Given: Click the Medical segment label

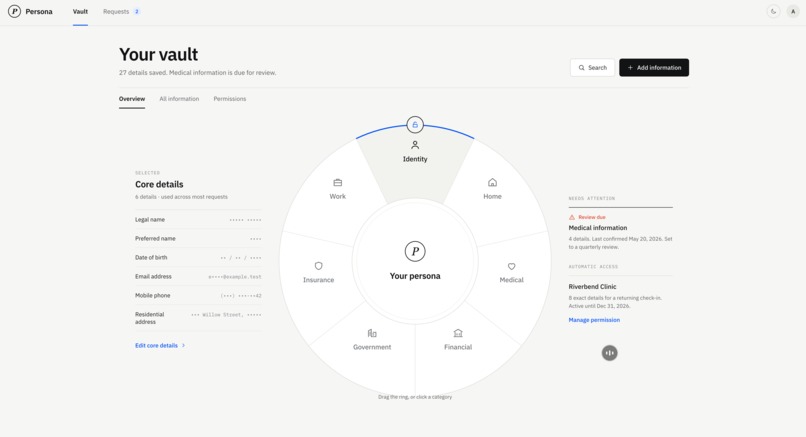Looking at the screenshot, I should point(511,280).
